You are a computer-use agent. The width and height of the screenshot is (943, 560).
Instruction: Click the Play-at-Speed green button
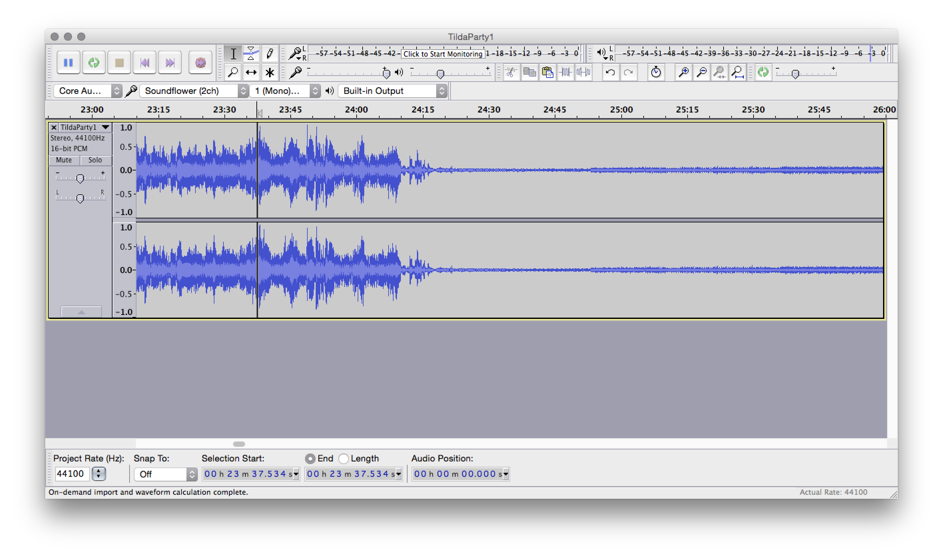[x=763, y=72]
